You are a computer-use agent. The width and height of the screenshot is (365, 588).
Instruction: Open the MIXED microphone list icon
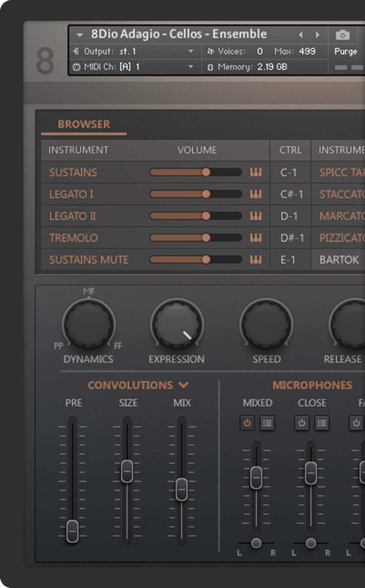point(267,423)
